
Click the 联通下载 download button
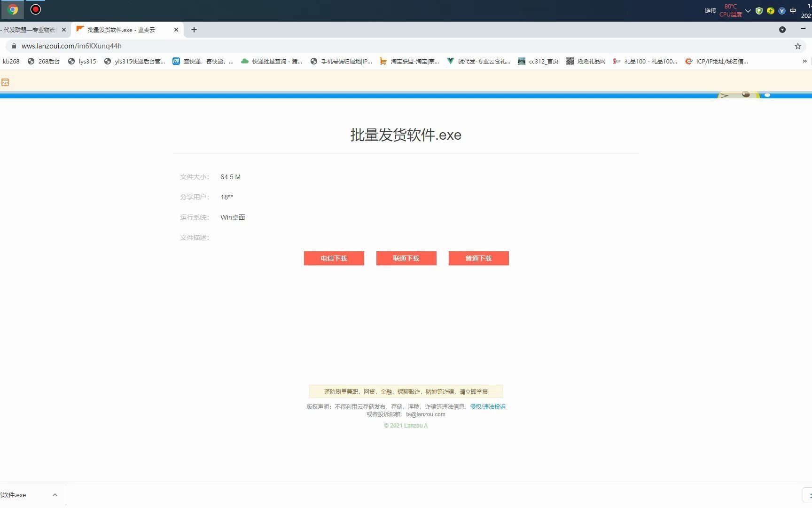[406, 258]
